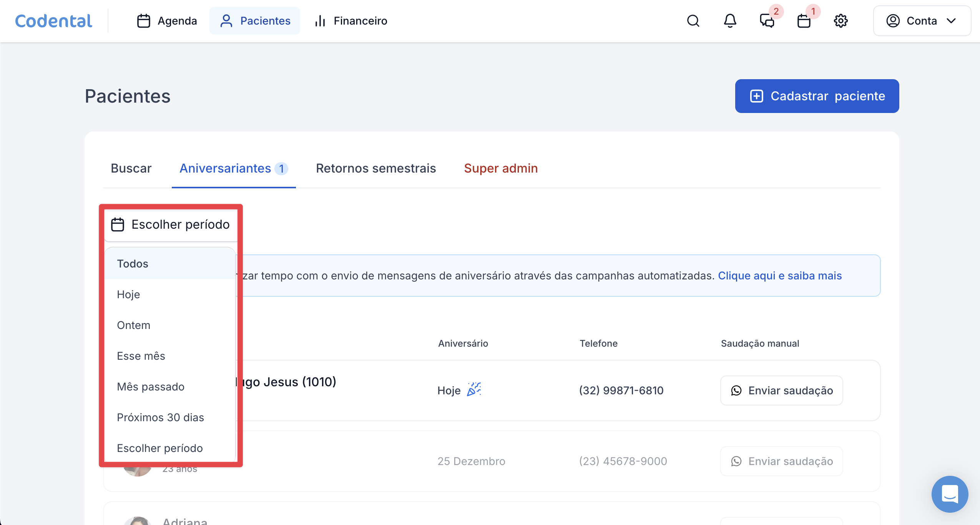Click the notifications bell icon

click(x=730, y=21)
